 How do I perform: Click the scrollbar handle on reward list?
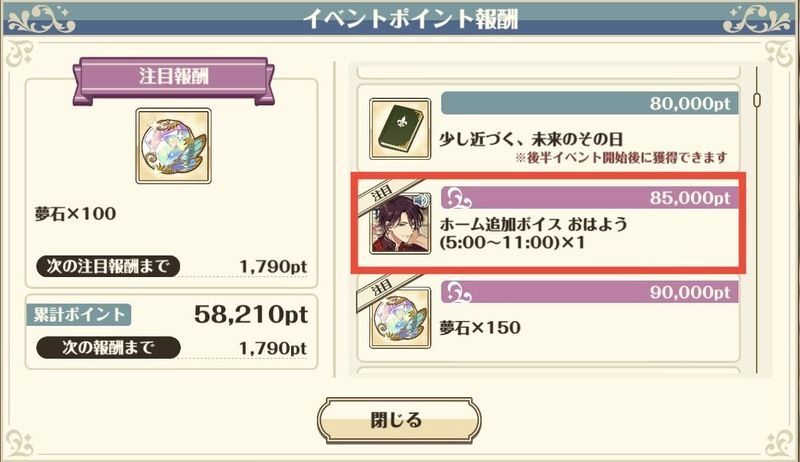click(x=757, y=100)
